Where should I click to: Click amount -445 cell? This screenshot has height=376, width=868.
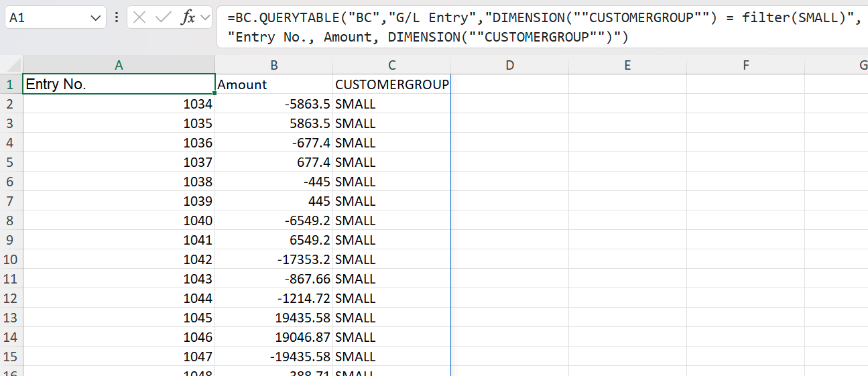tap(274, 182)
